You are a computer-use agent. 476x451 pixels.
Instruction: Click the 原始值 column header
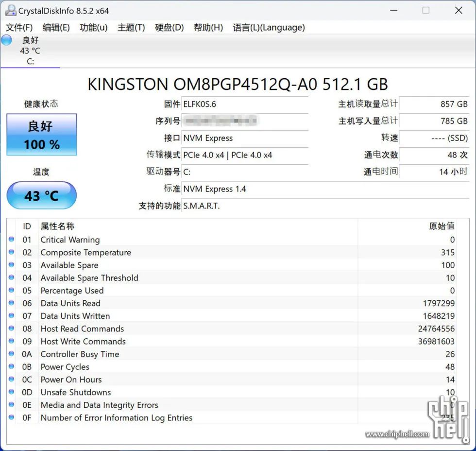click(407, 226)
